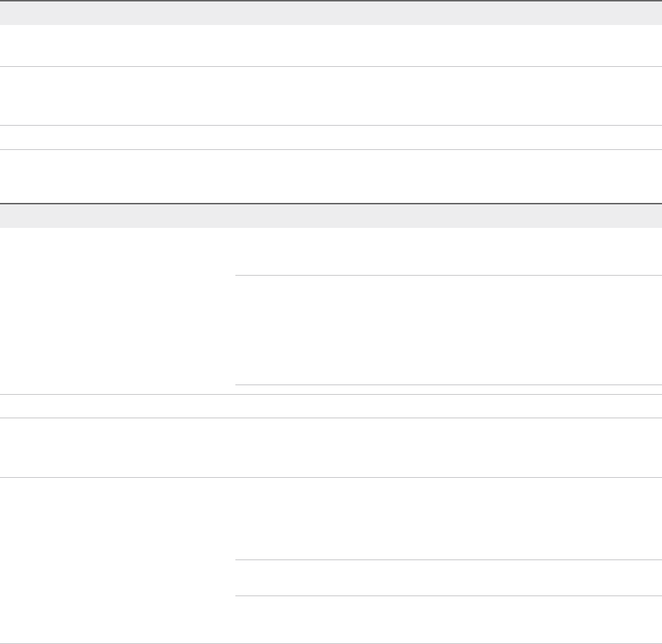Click third row right cell in lower table
662x644 pixels.
[x=447, y=448]
